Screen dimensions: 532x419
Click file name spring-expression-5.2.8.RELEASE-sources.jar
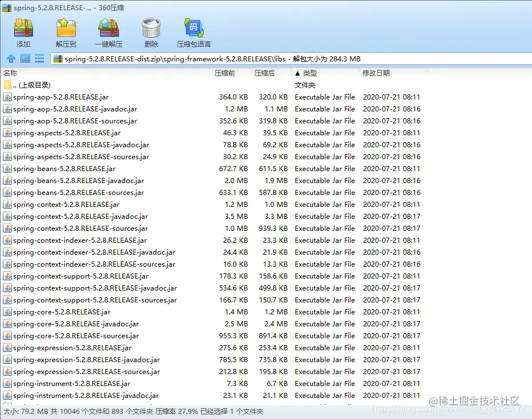point(86,372)
